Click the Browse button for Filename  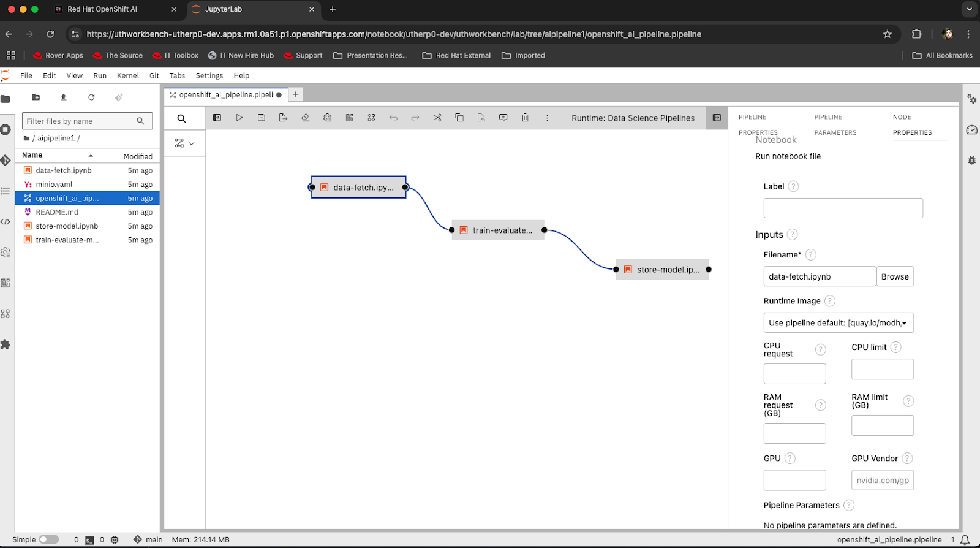tap(894, 276)
